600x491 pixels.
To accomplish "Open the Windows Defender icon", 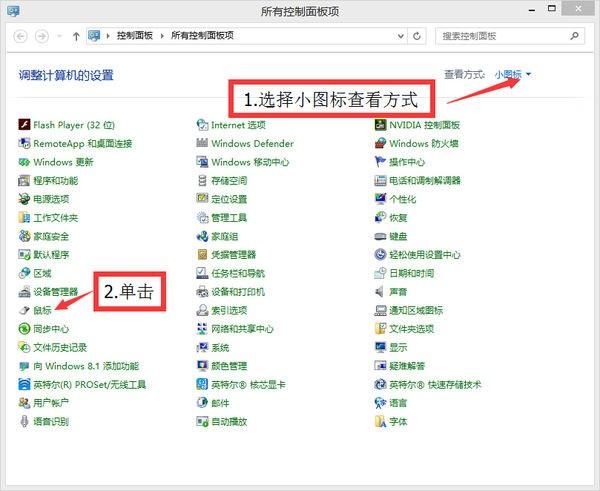I will [202, 143].
